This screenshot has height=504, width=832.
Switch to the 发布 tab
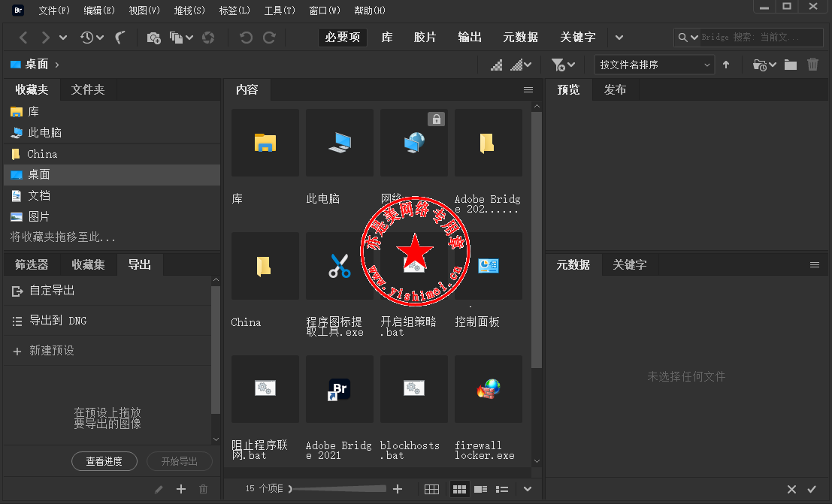(x=615, y=89)
